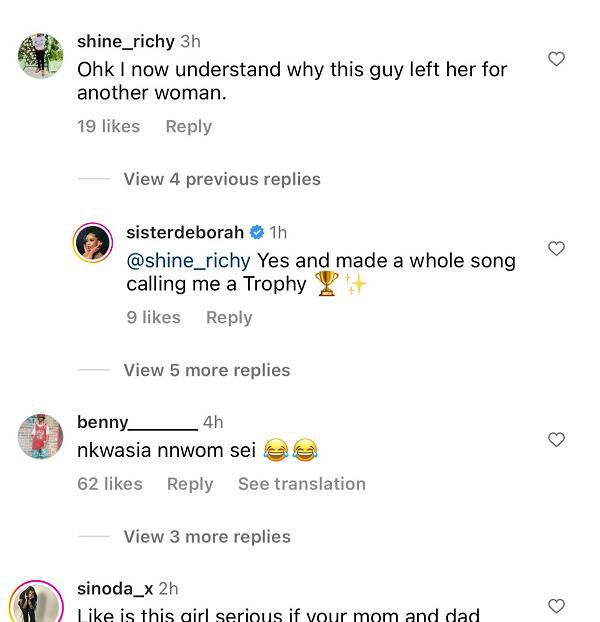Open sinoda_x's avatar with story ring
This screenshot has height=622, width=600.
pyautogui.click(x=35, y=604)
